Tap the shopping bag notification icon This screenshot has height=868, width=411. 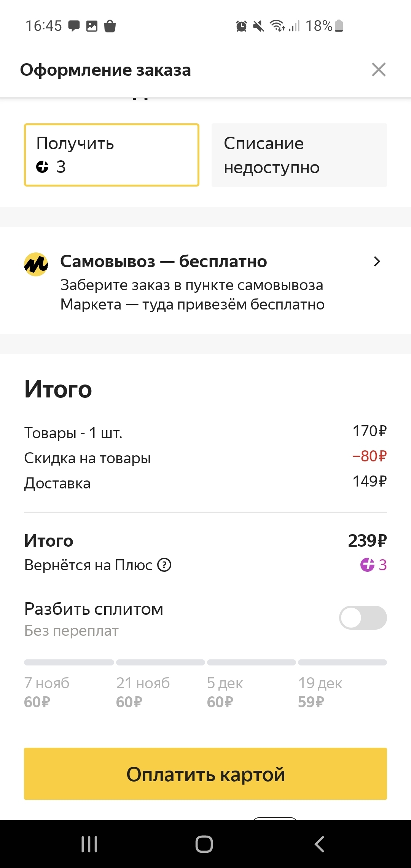click(110, 26)
